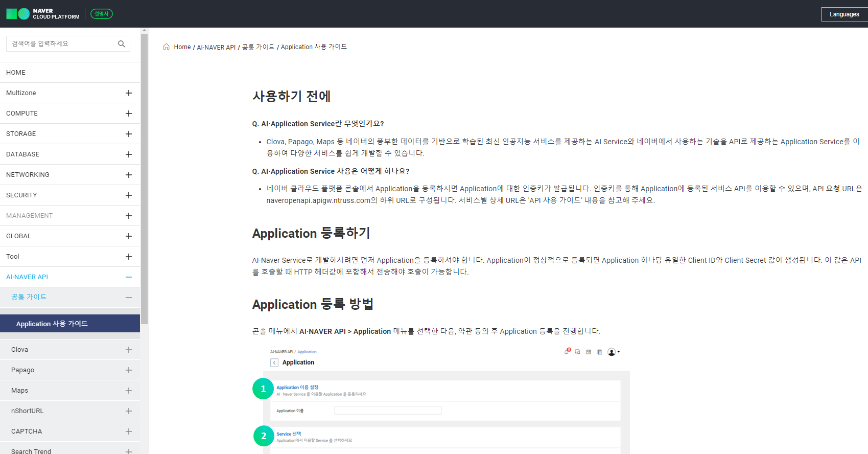Screen dimensions: 868x454
Task: Click the green 설명서 badge
Action: pos(102,14)
